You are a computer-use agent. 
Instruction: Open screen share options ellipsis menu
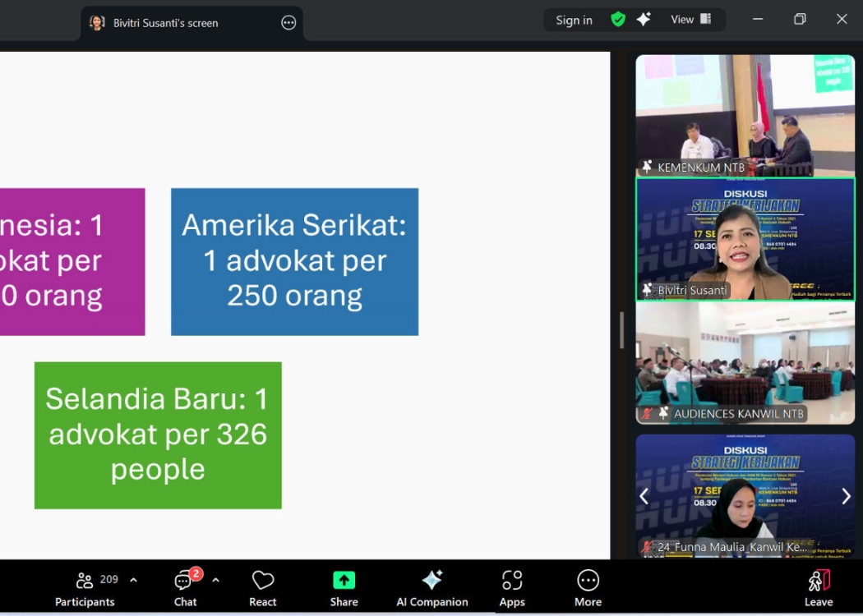click(x=288, y=23)
